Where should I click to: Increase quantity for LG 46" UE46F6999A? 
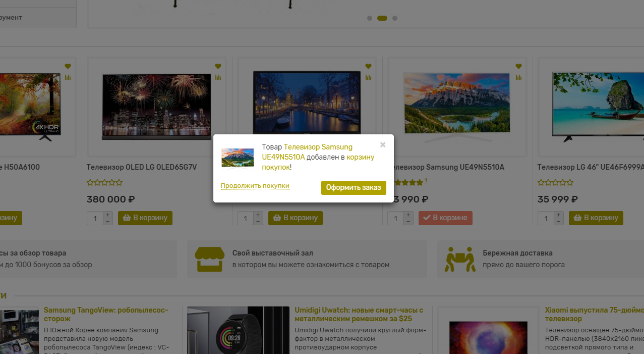pyautogui.click(x=559, y=215)
